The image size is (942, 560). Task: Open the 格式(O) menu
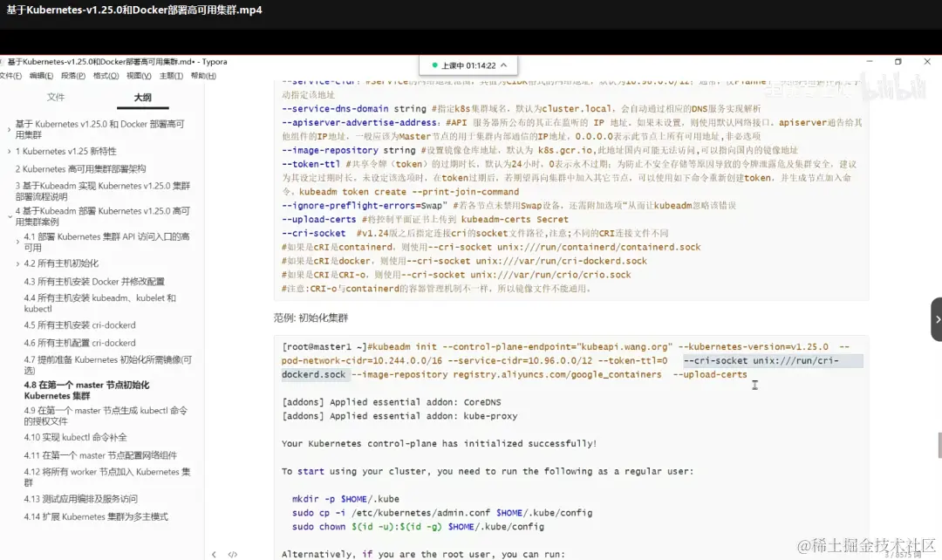tap(106, 76)
